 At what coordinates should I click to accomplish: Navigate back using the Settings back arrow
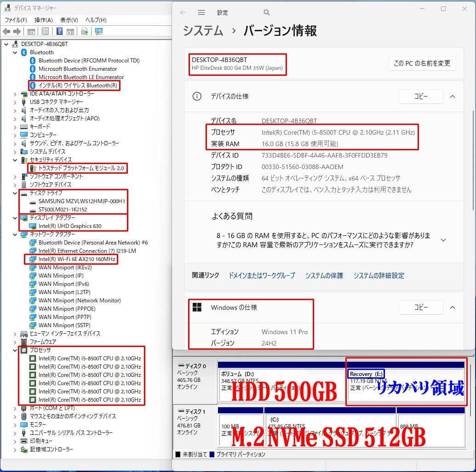point(182,12)
